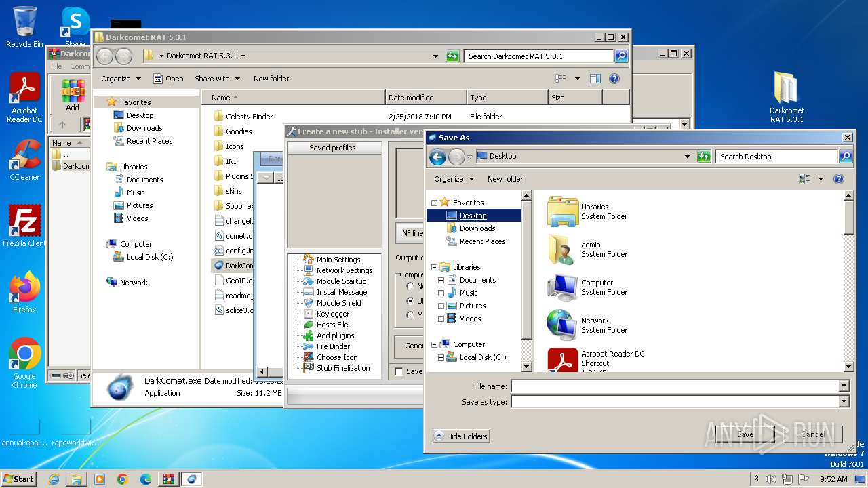Open Recycle Bin on desktop
The height and width of the screenshot is (488, 868).
pyautogui.click(x=24, y=27)
